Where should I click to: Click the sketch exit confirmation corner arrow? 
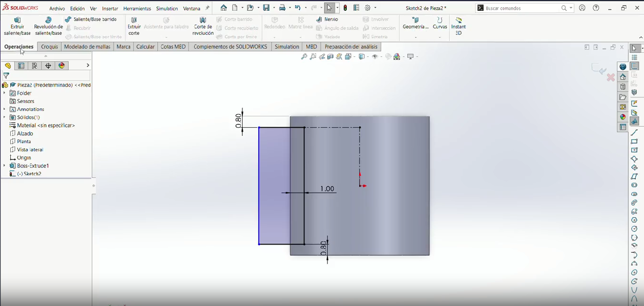tap(599, 69)
